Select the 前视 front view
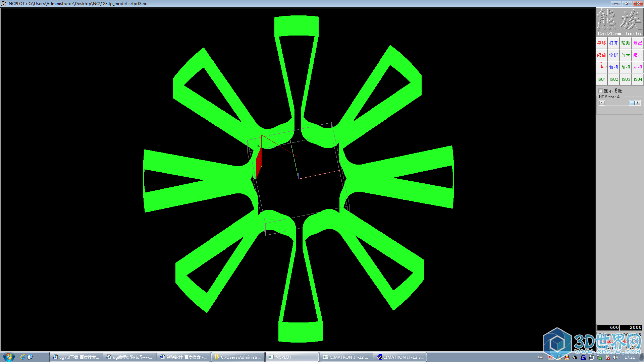The image size is (644, 362). pyautogui.click(x=626, y=67)
